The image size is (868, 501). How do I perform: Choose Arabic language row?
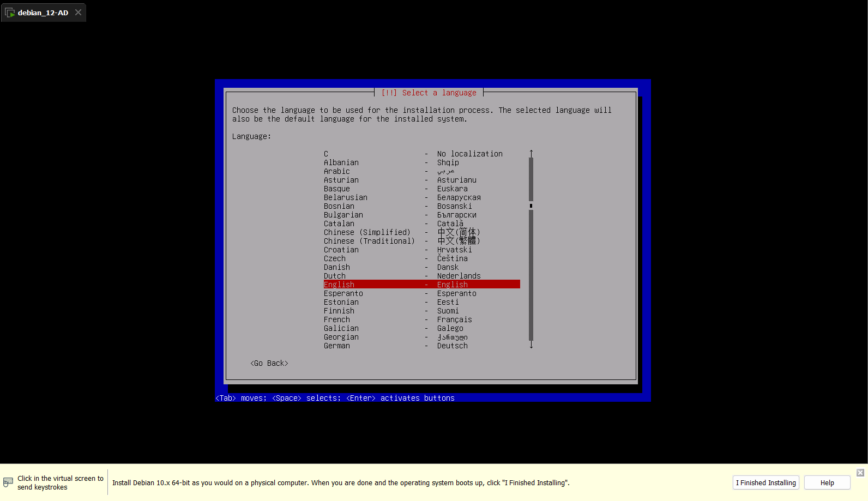[421, 171]
